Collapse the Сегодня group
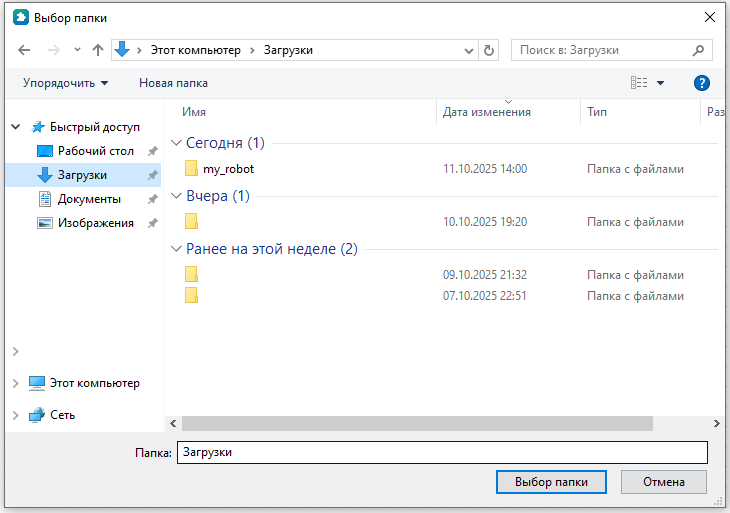The height and width of the screenshot is (513, 730). click(177, 143)
